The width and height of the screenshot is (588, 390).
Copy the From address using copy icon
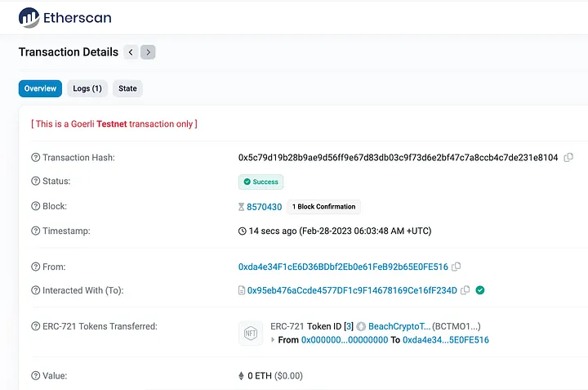coord(457,267)
